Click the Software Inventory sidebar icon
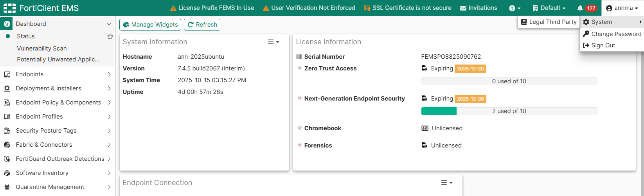 (x=7, y=173)
